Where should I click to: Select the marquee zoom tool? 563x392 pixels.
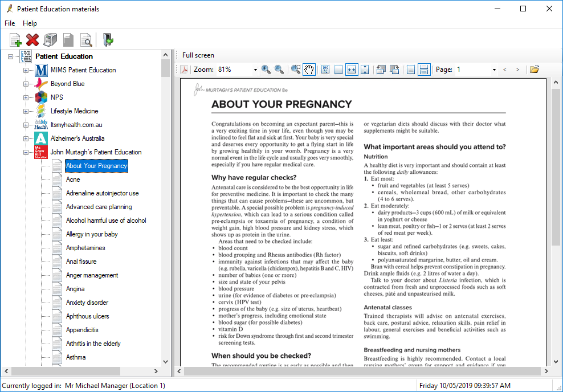pyautogui.click(x=296, y=70)
